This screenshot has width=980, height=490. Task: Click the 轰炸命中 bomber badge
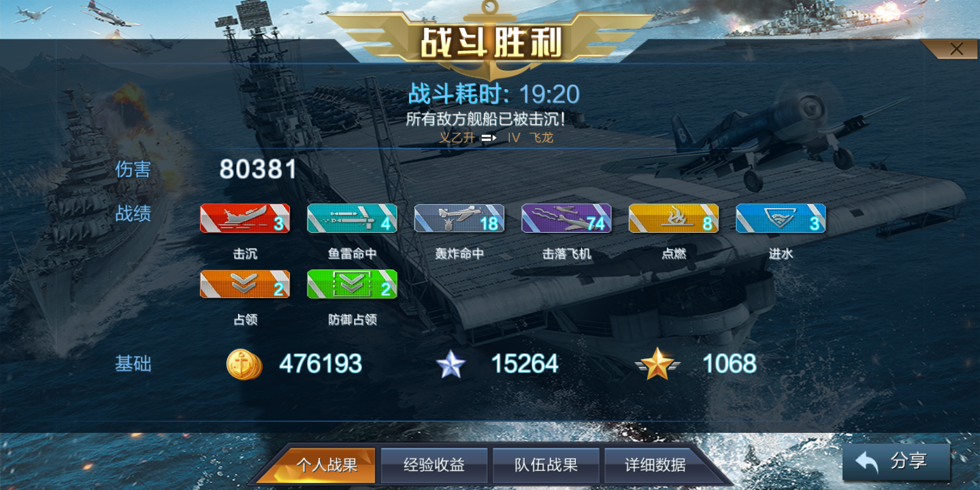(459, 218)
